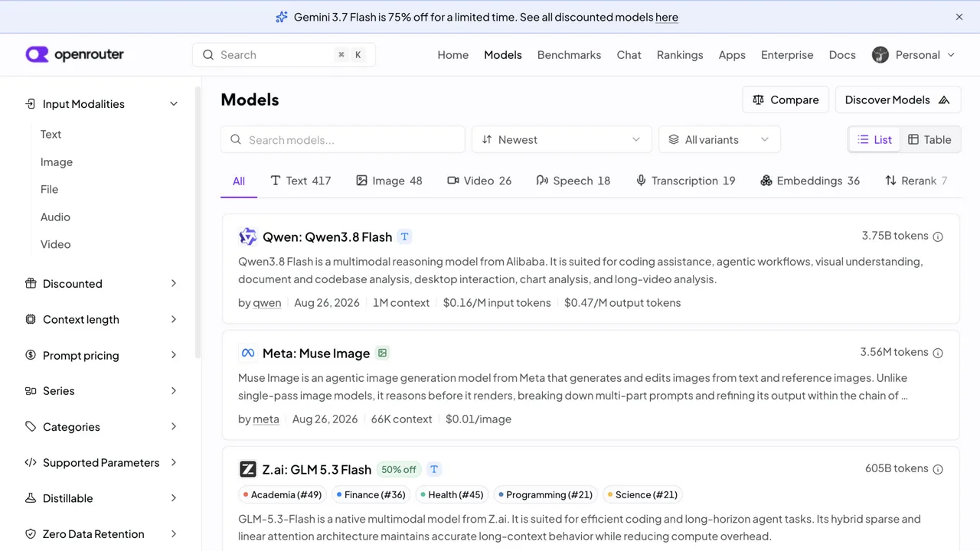Click the info icon next to 3.75B tokens
The image size is (980, 551).
(938, 236)
